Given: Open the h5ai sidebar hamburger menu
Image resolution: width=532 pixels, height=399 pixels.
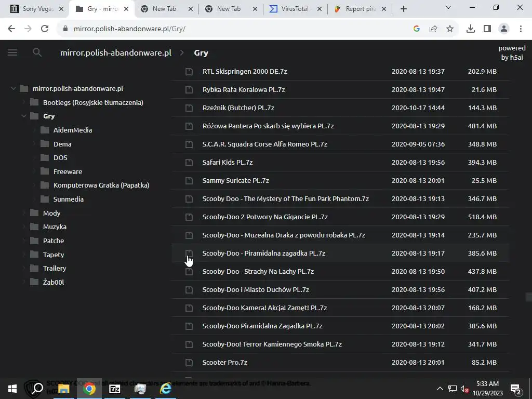Looking at the screenshot, I should (x=12, y=52).
